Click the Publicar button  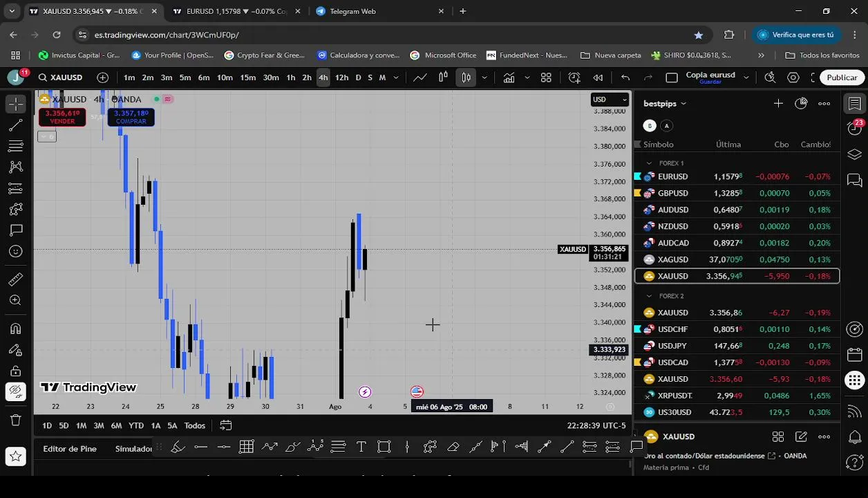842,77
